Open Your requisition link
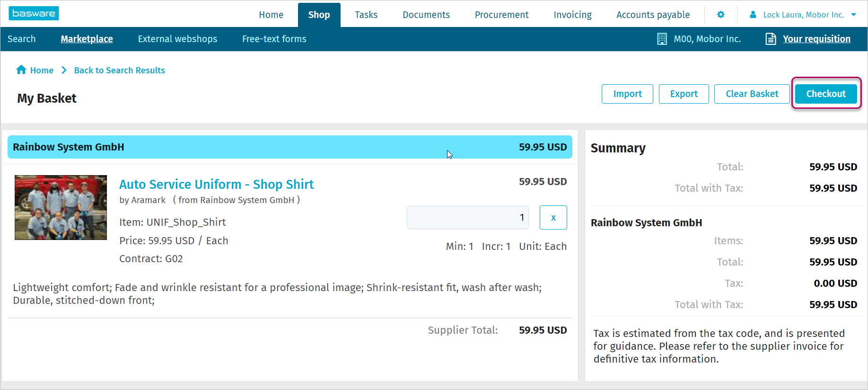Viewport: 868px width, 390px height. coord(816,39)
